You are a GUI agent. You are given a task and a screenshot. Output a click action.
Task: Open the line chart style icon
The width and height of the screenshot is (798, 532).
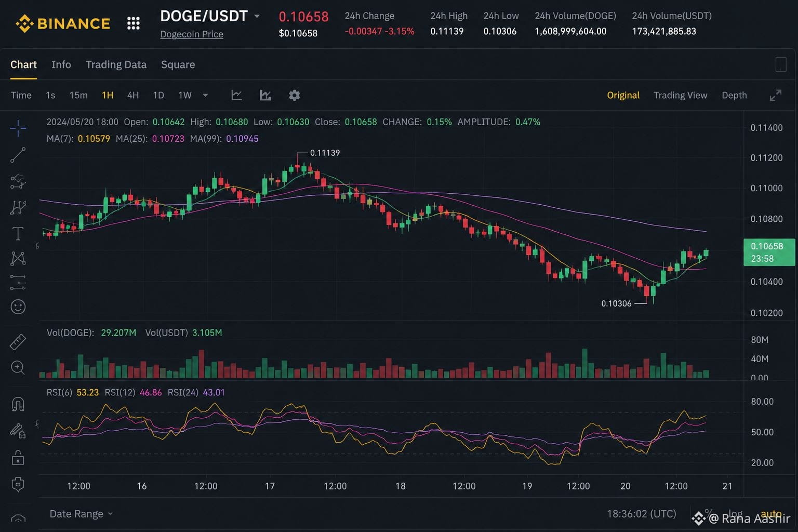coord(236,95)
